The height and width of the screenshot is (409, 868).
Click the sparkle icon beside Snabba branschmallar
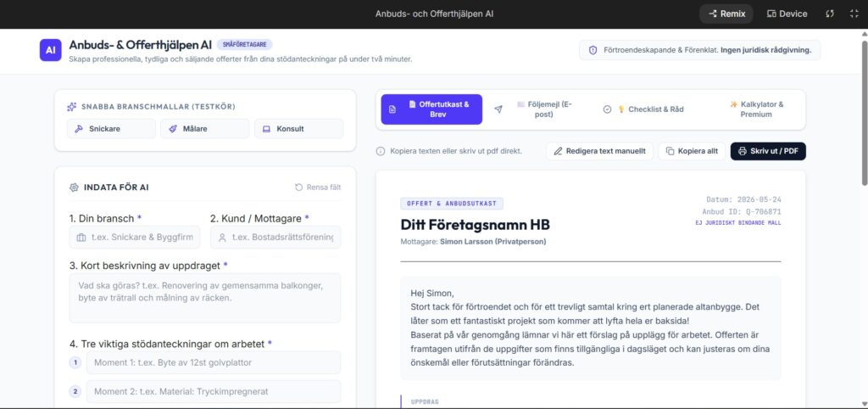[72, 107]
